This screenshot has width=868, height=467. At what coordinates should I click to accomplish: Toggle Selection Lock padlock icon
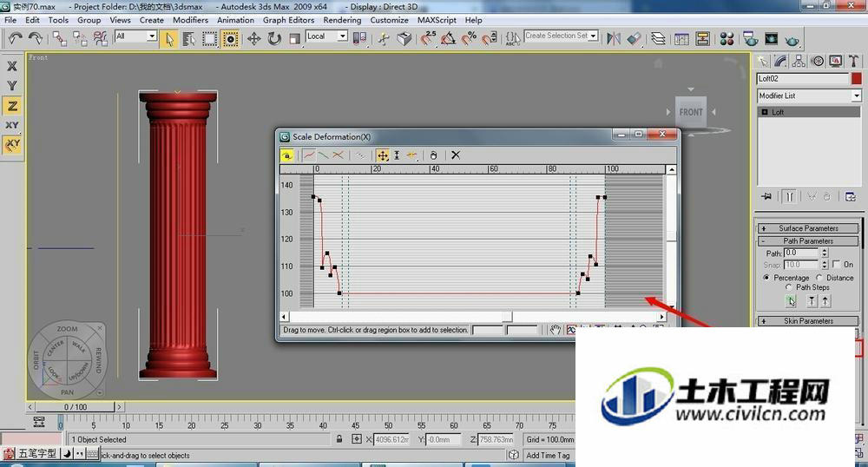click(339, 439)
